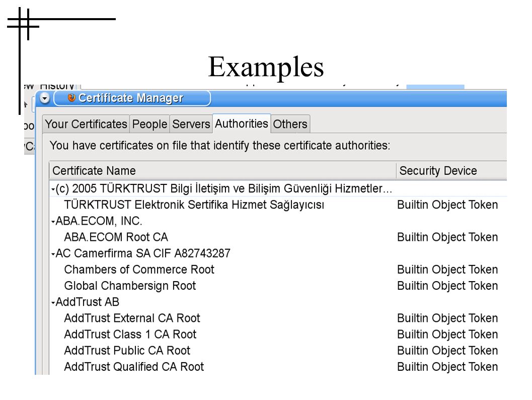
Task: Click Builtin Object Token for TÜRKTRUST Elektronik Sertifika
Action: point(447,205)
